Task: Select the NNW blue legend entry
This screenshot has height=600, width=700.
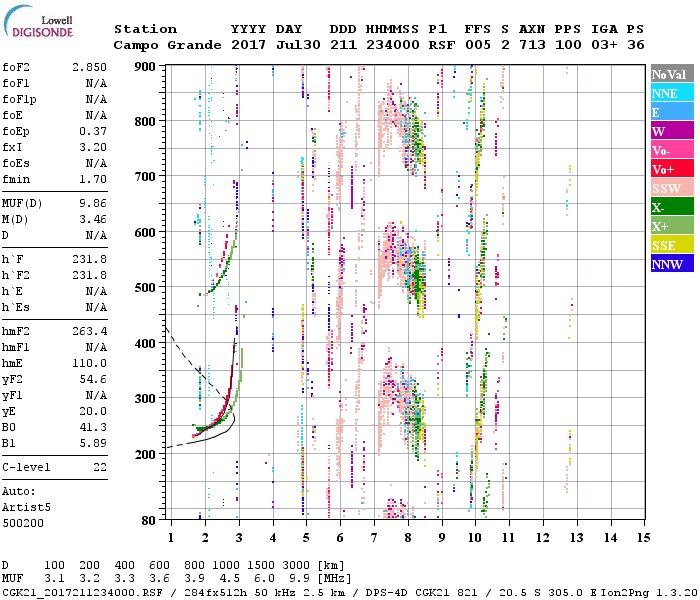Action: click(x=667, y=264)
